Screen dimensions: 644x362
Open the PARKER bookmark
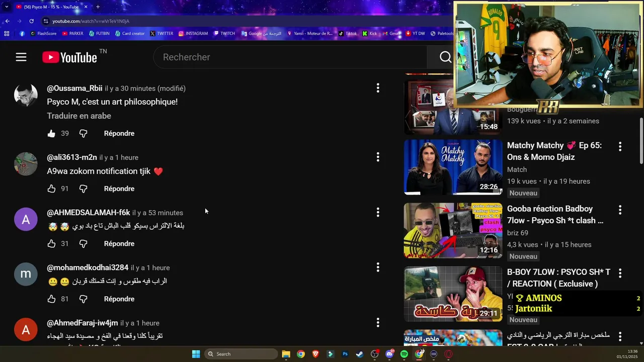point(73,34)
